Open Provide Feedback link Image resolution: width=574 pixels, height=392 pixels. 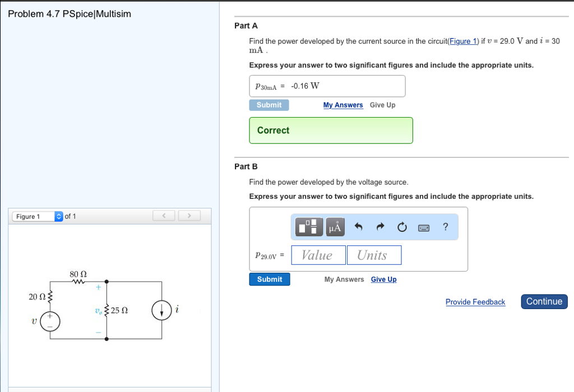(x=475, y=302)
